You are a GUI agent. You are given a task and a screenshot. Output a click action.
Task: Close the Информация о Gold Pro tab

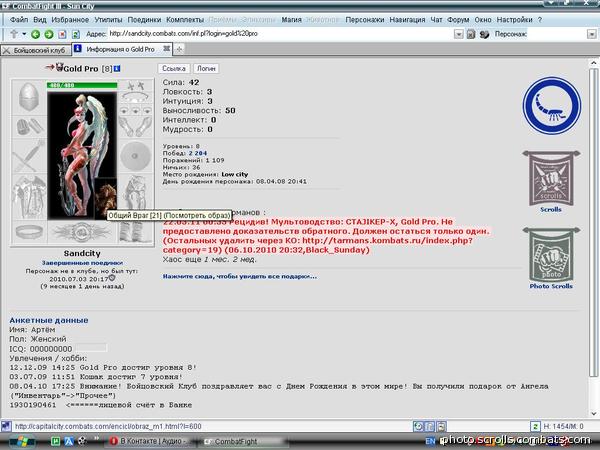(166, 49)
